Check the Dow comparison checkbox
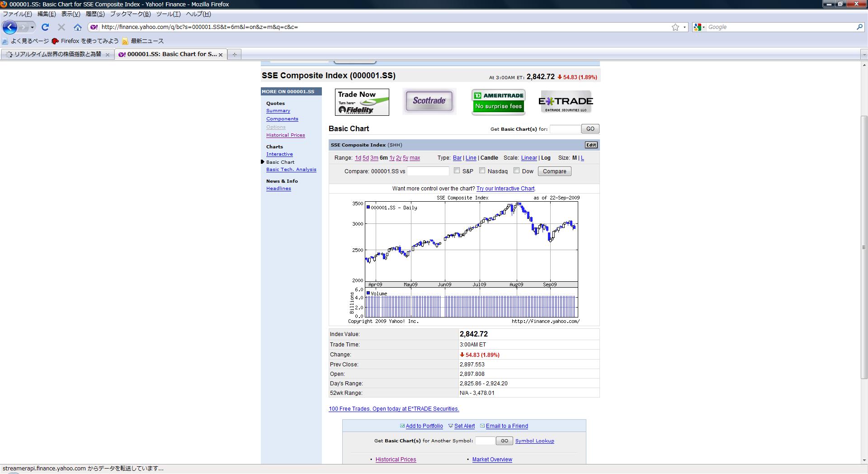Screen dimensions: 868x474 click(516, 171)
